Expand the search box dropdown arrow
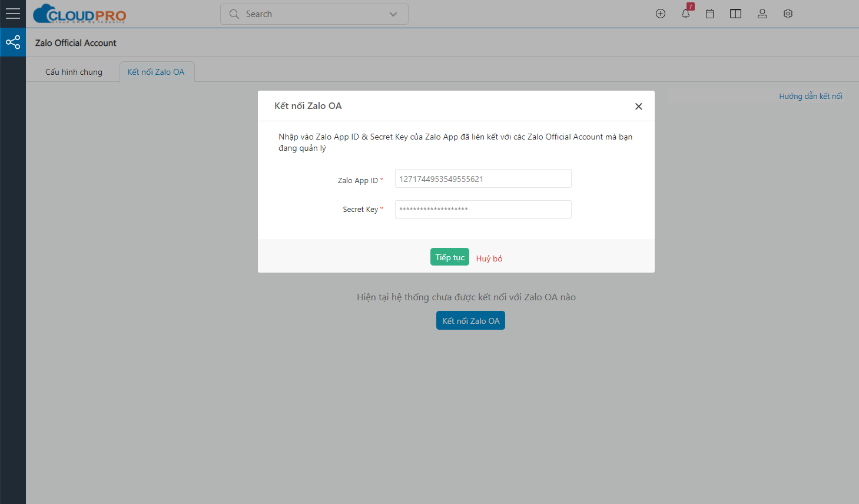This screenshot has height=504, width=859. [x=393, y=14]
